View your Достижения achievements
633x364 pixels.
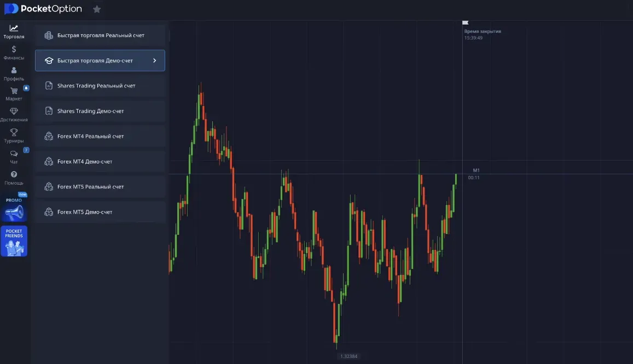14,115
